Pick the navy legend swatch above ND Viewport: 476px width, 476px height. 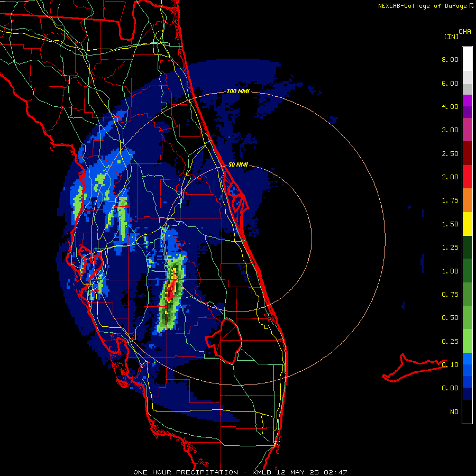467,394
